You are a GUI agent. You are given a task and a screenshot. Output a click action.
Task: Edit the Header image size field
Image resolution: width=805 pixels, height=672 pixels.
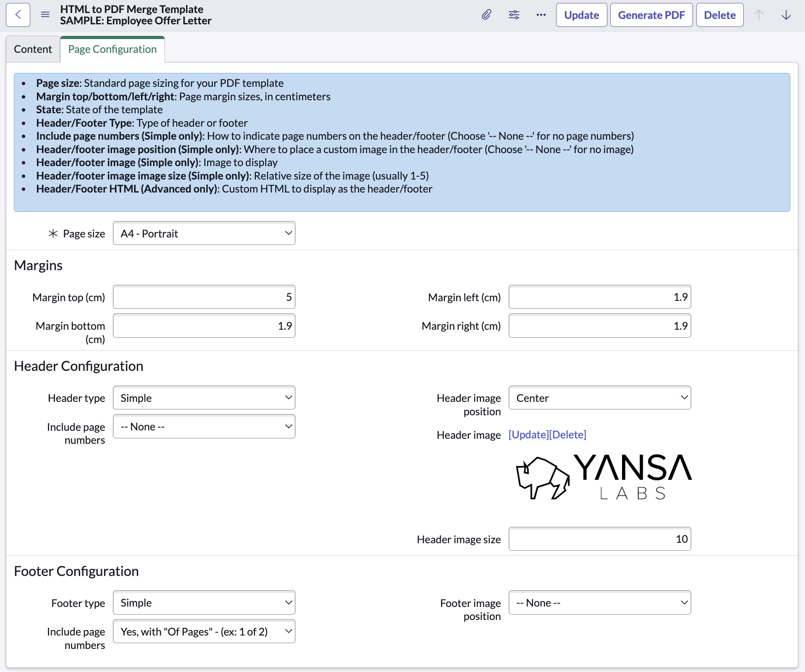click(600, 539)
